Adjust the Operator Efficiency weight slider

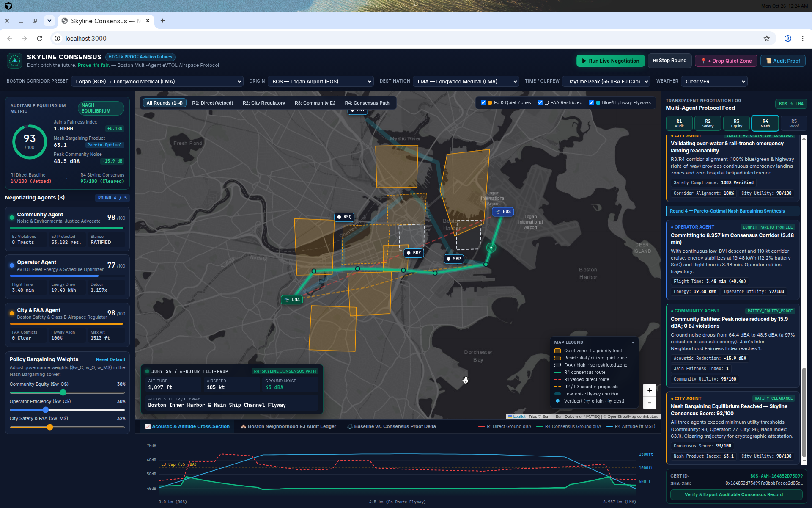pos(67,410)
